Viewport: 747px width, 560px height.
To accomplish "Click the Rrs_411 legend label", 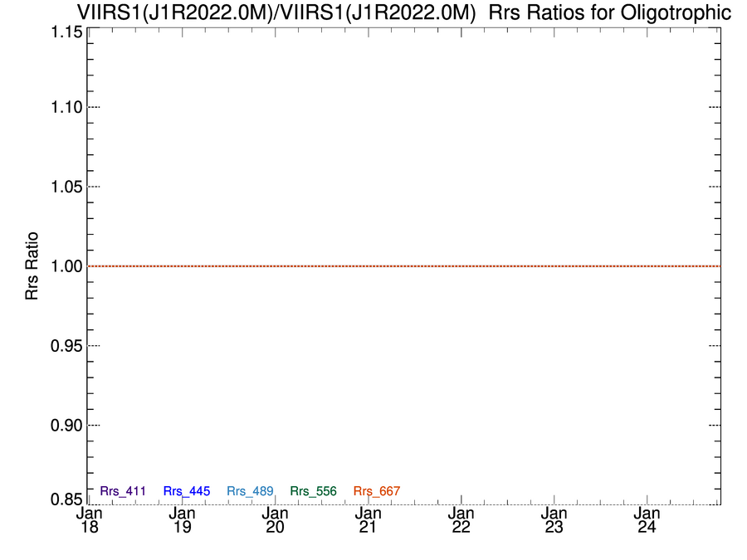I will pos(123,491).
